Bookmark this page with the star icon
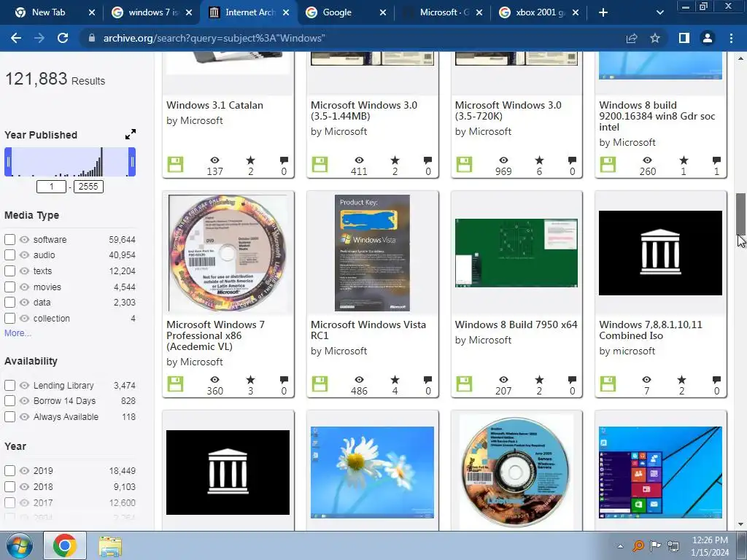Image resolution: width=747 pixels, height=560 pixels. [x=655, y=38]
